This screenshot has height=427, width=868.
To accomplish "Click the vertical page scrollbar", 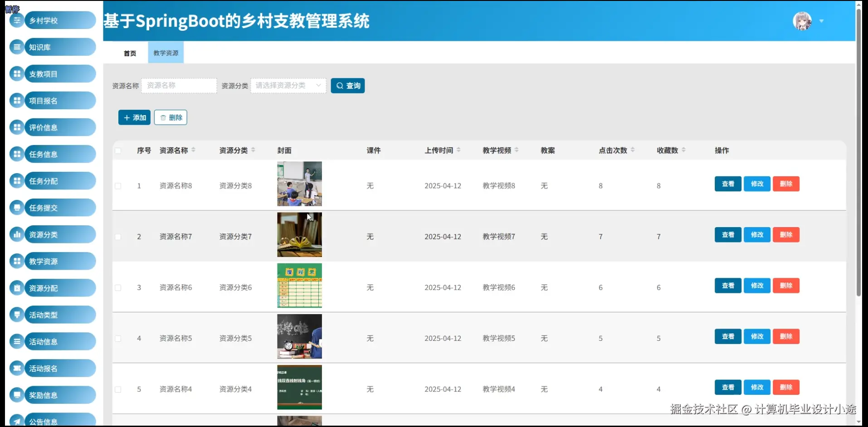I will click(x=858, y=152).
